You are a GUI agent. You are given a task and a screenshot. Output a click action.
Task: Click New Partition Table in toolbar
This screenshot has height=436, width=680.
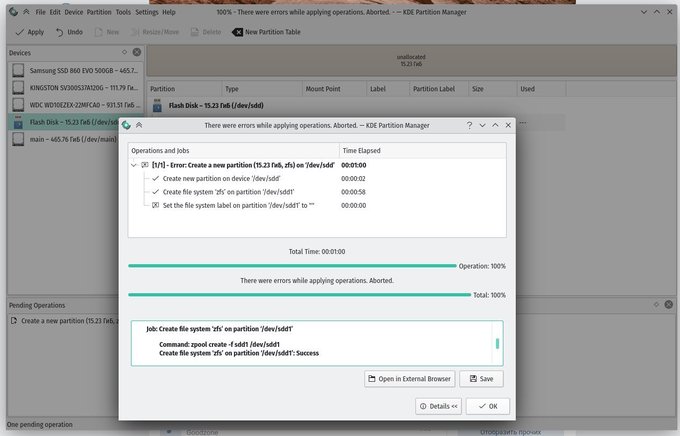(266, 32)
